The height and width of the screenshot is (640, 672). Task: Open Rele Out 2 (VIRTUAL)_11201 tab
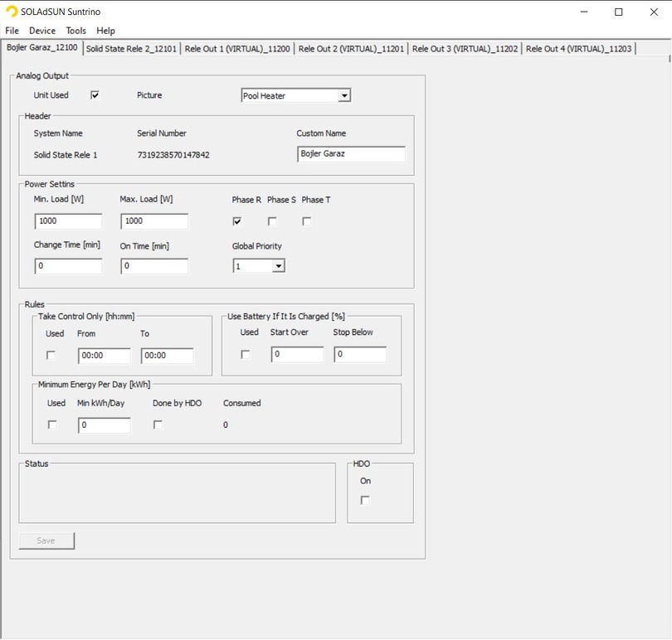(351, 49)
